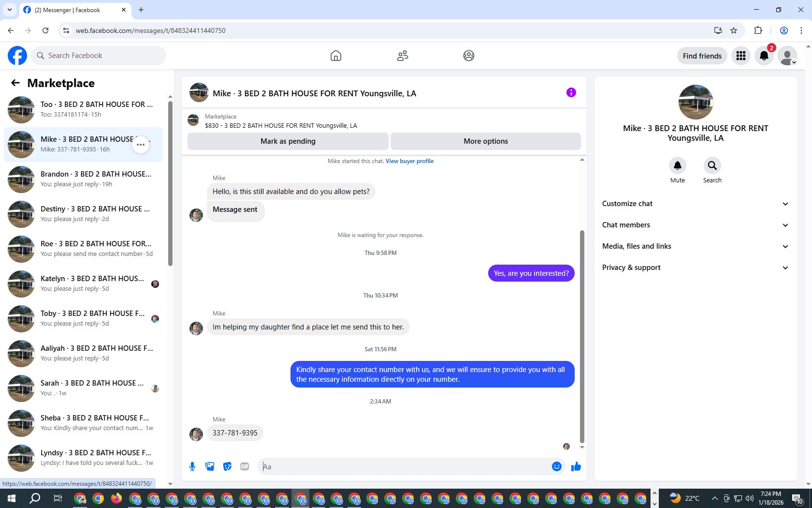Image resolution: width=812 pixels, height=508 pixels.
Task: Open the Friends tab icon
Action: tap(403, 56)
